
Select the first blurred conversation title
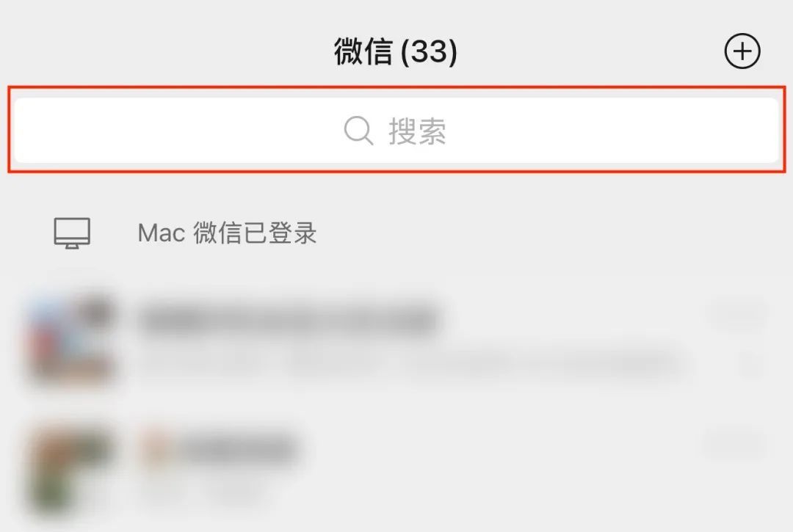[289, 318]
